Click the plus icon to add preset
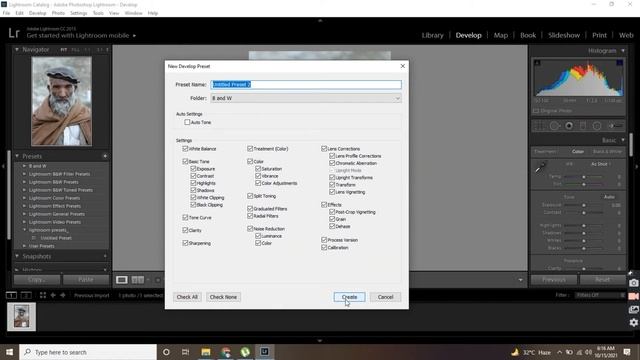The height and width of the screenshot is (360, 640). tap(105, 156)
